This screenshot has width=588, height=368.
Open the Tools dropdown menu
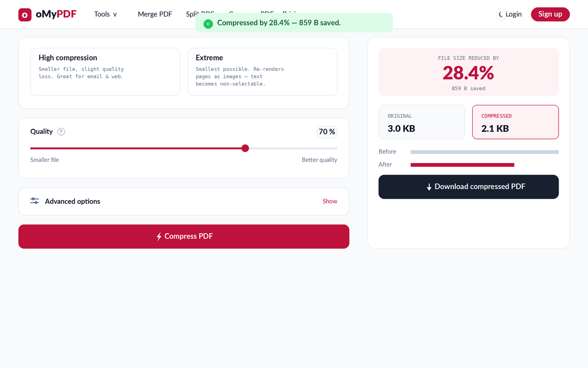coord(106,14)
